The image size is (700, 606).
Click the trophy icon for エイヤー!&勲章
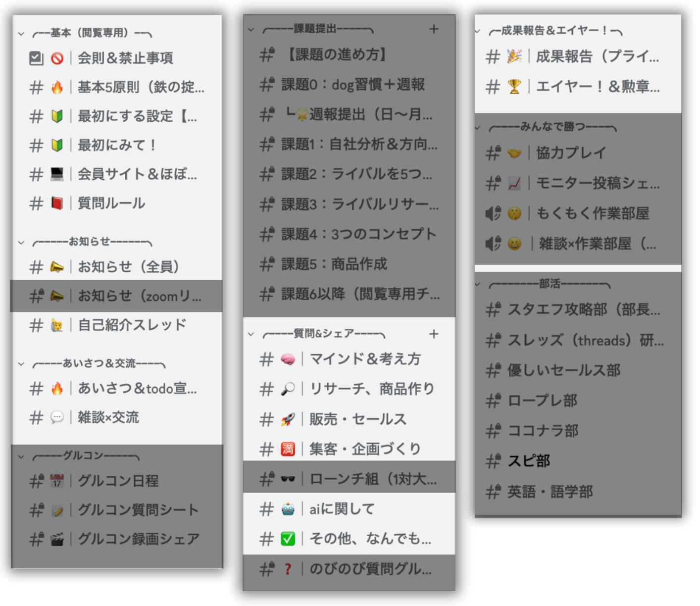pos(514,87)
